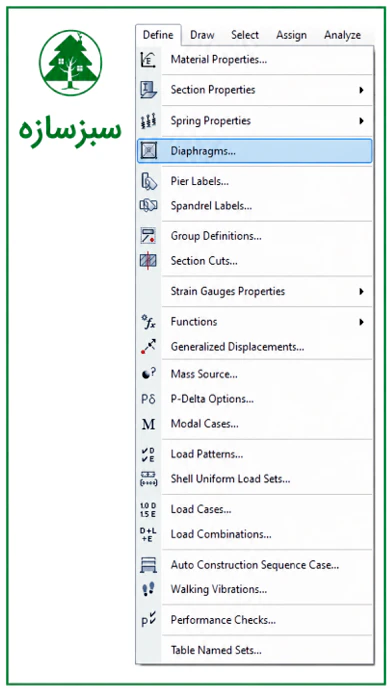Choose Table Named Sets... menu entry

click(x=255, y=650)
